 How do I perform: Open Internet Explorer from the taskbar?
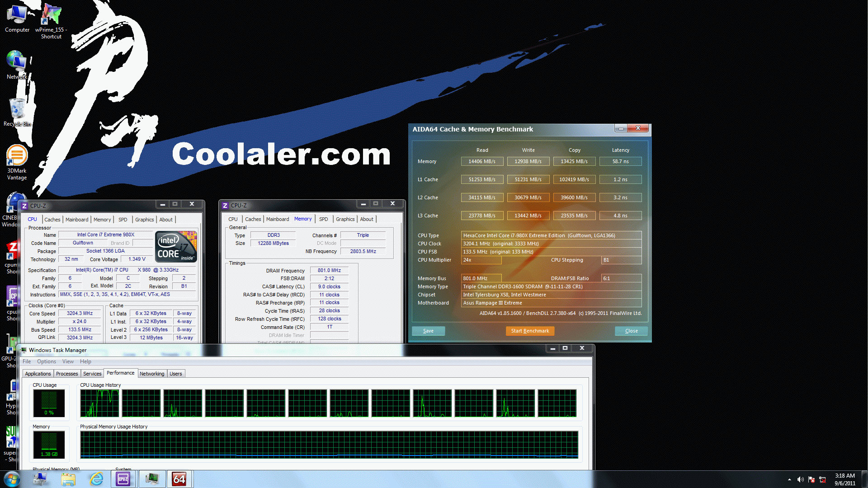[96, 479]
